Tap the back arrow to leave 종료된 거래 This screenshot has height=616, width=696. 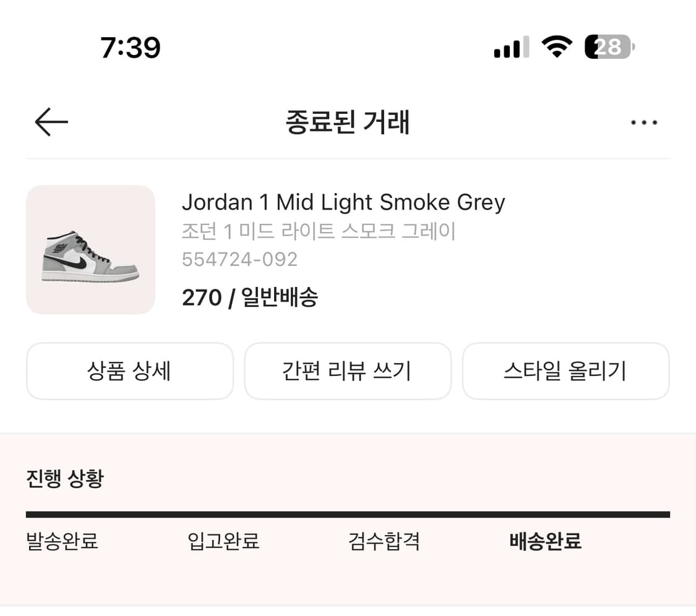pos(51,122)
